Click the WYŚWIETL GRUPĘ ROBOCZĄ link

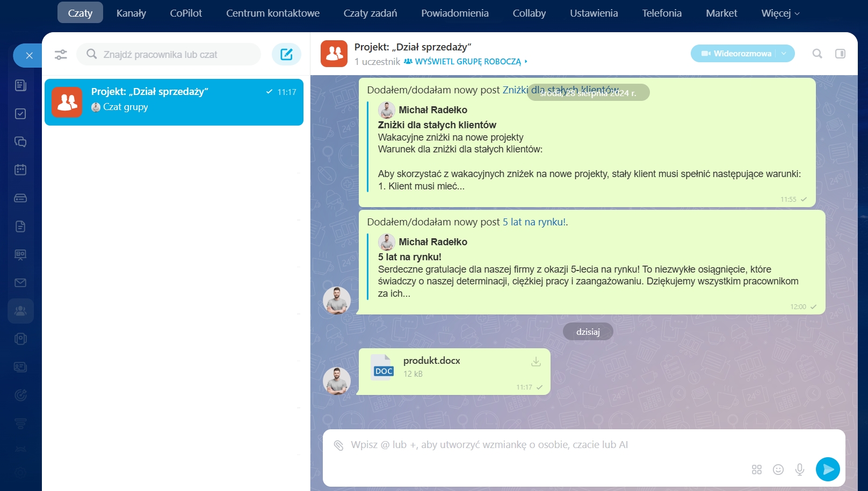(x=468, y=62)
